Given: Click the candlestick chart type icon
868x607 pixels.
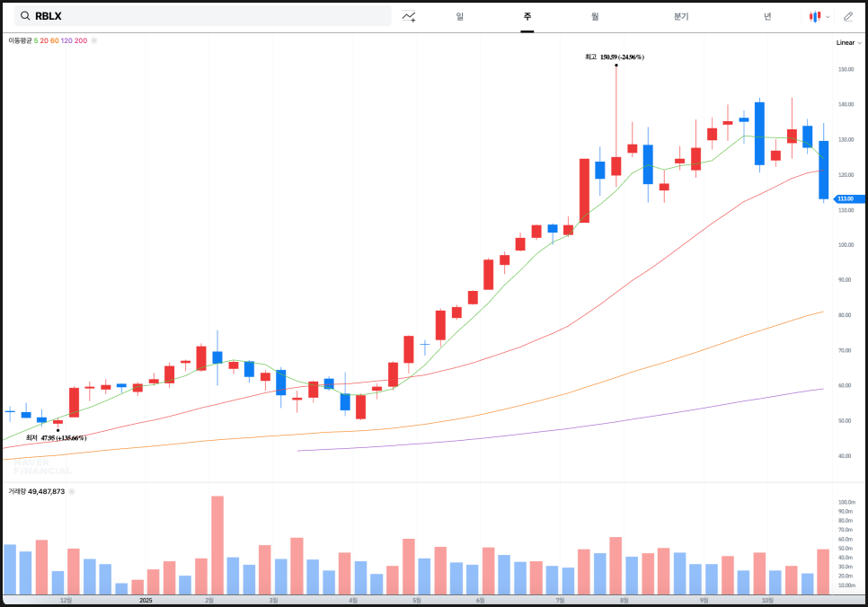Looking at the screenshot, I should [x=815, y=16].
